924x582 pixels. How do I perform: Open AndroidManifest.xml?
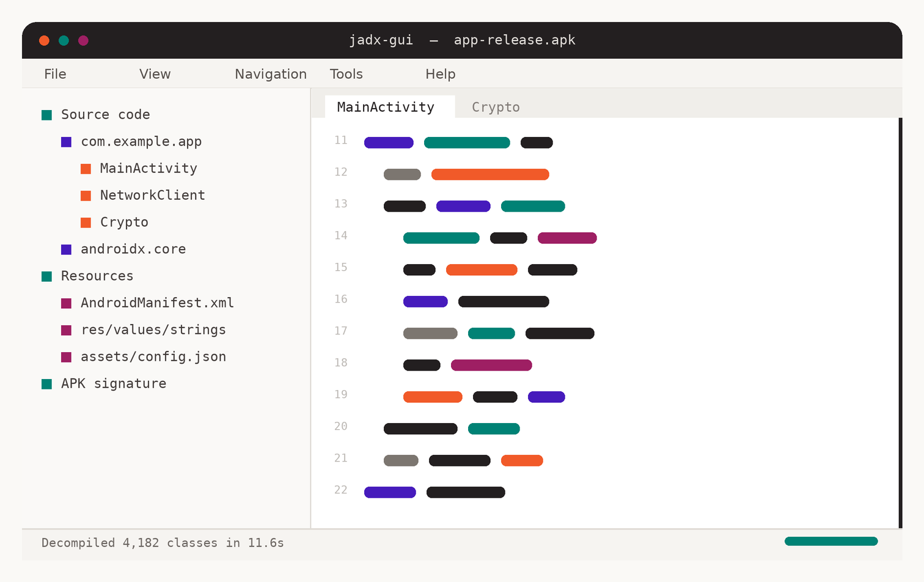(157, 303)
